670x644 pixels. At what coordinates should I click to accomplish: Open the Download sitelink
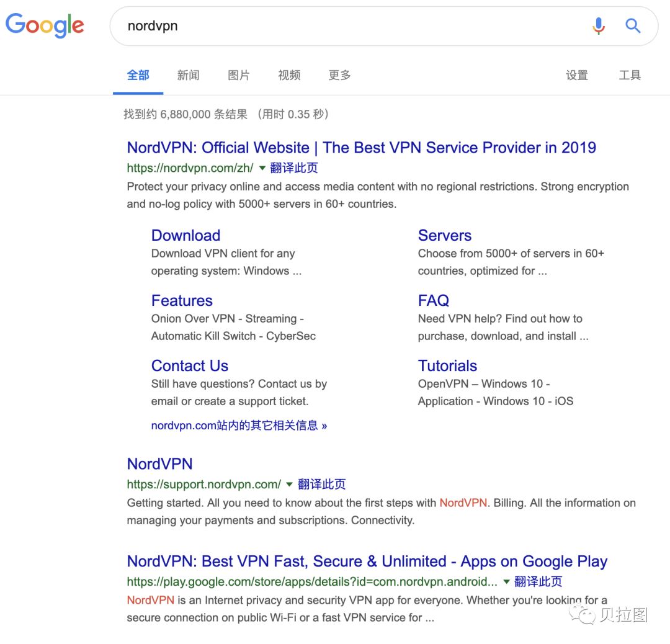pyautogui.click(x=185, y=235)
